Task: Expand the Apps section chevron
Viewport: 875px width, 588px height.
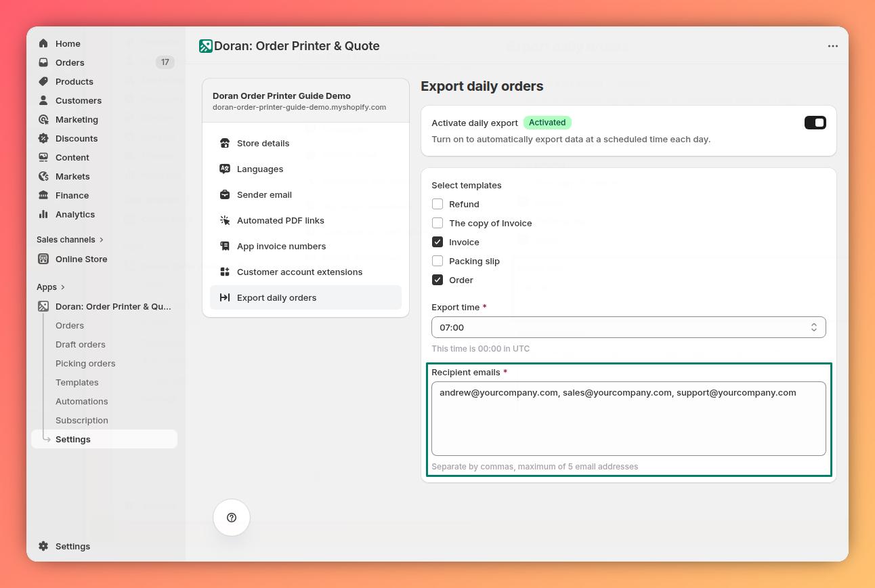Action: click(63, 287)
